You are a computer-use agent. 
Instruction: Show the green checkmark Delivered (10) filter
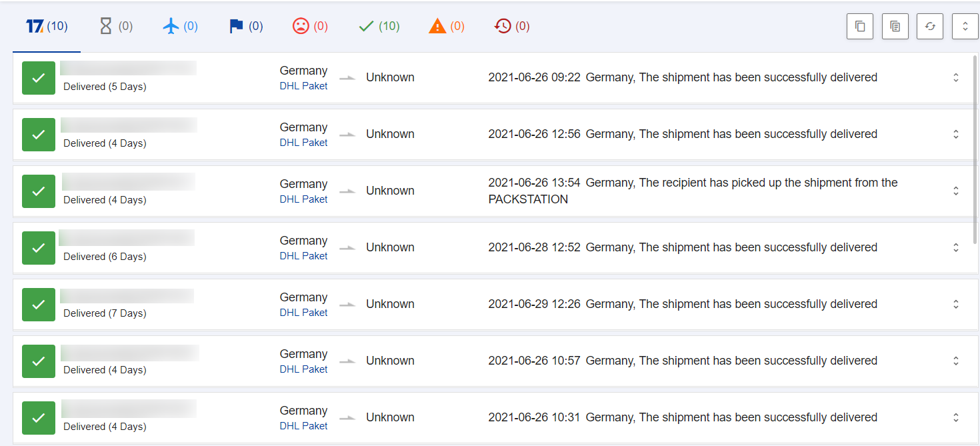[379, 27]
